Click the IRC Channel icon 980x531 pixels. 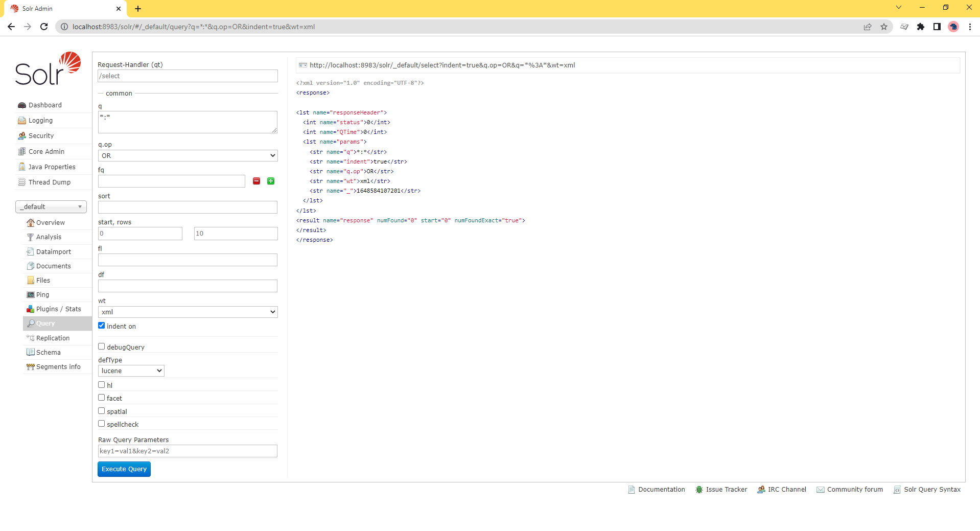(x=761, y=490)
